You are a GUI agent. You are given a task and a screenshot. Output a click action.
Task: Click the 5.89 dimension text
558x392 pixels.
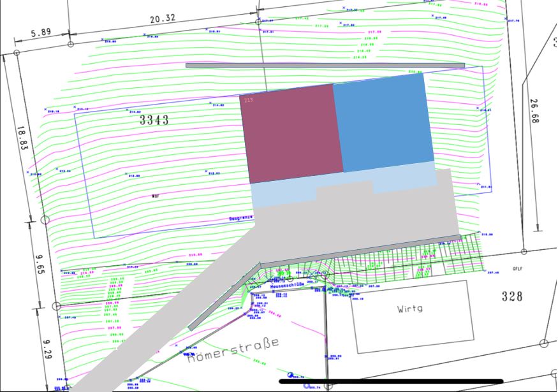[41, 31]
